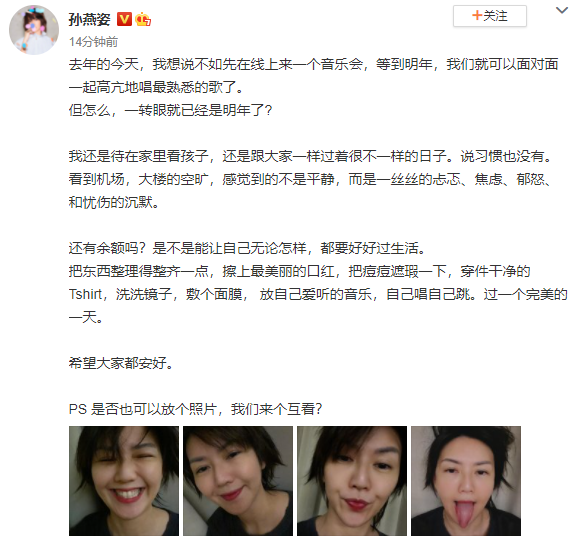The width and height of the screenshot is (578, 544).
Task: Click the line 和忧伤的沉默
Action: (114, 202)
